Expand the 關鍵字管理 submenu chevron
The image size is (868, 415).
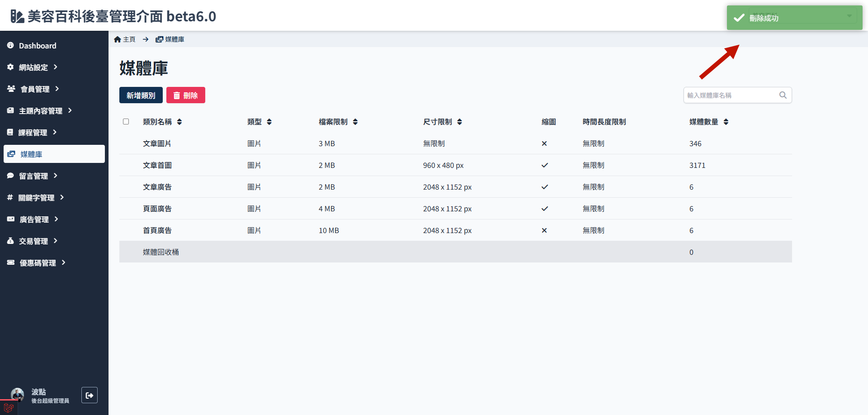[x=62, y=197]
